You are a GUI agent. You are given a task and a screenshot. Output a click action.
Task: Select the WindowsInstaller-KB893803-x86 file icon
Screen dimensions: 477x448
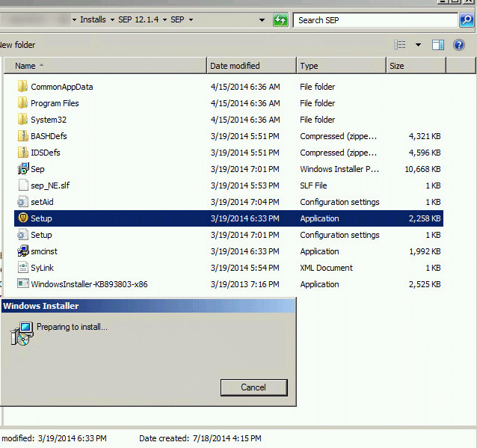coord(22,284)
